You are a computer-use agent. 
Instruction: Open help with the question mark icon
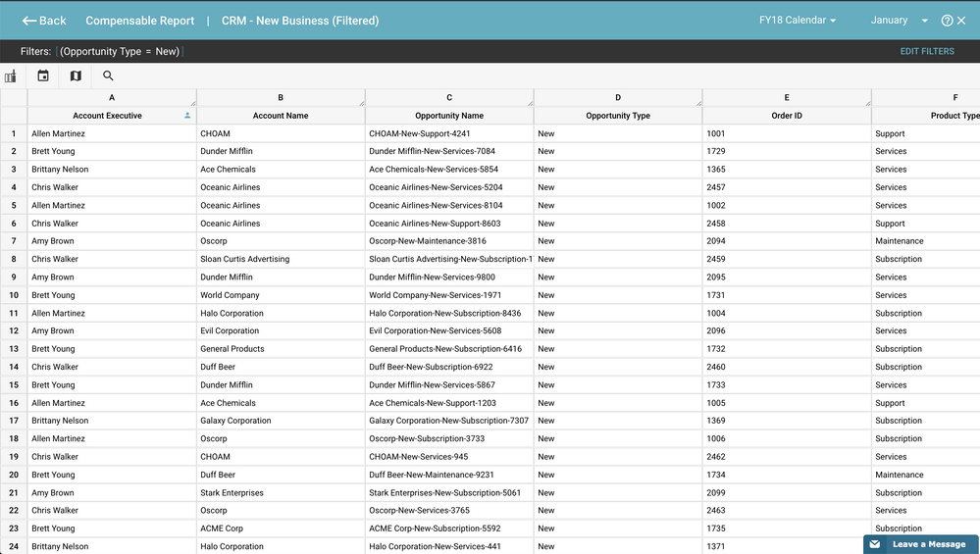[x=947, y=21]
